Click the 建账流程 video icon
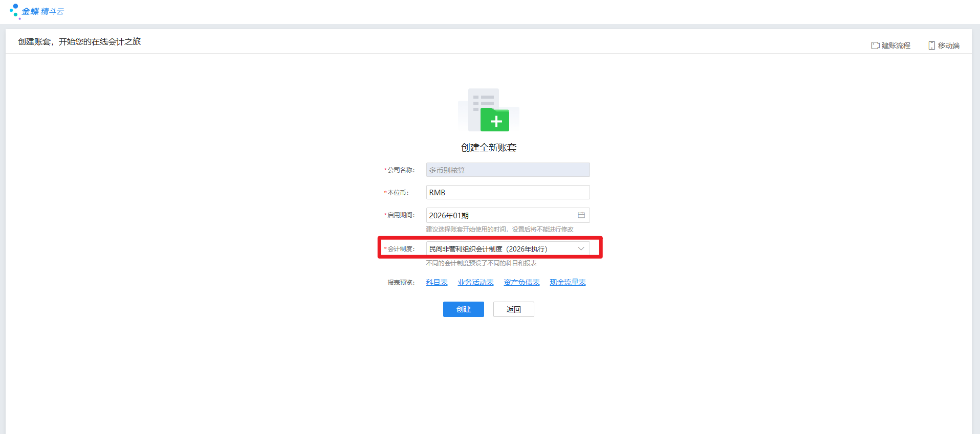 click(875, 45)
